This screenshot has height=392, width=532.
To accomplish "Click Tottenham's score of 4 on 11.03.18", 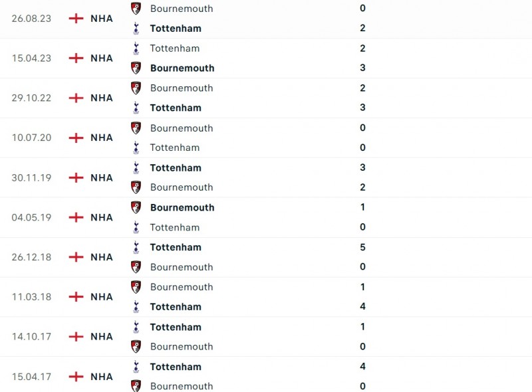I will point(362,306).
